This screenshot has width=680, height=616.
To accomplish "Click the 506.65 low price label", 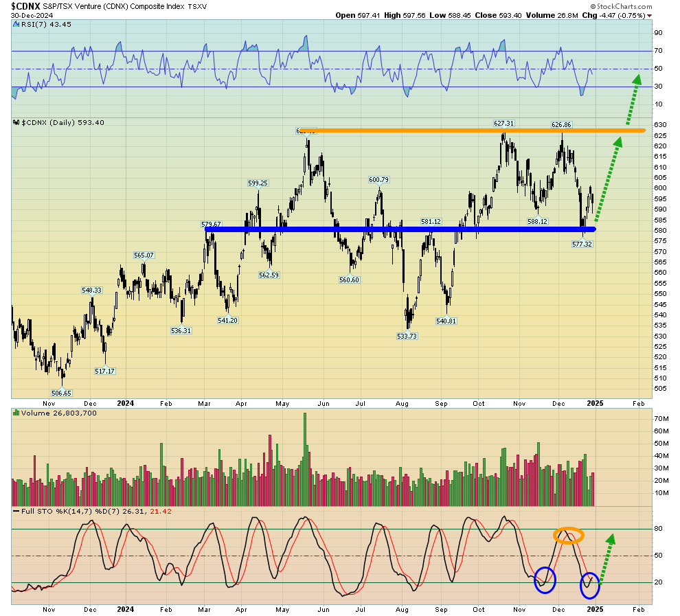I will (62, 393).
